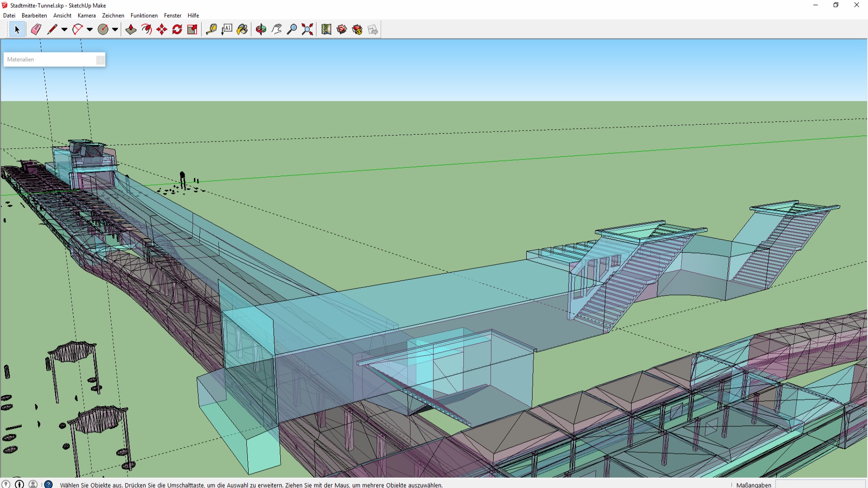
Task: Close the Materialien panel
Action: (x=100, y=60)
